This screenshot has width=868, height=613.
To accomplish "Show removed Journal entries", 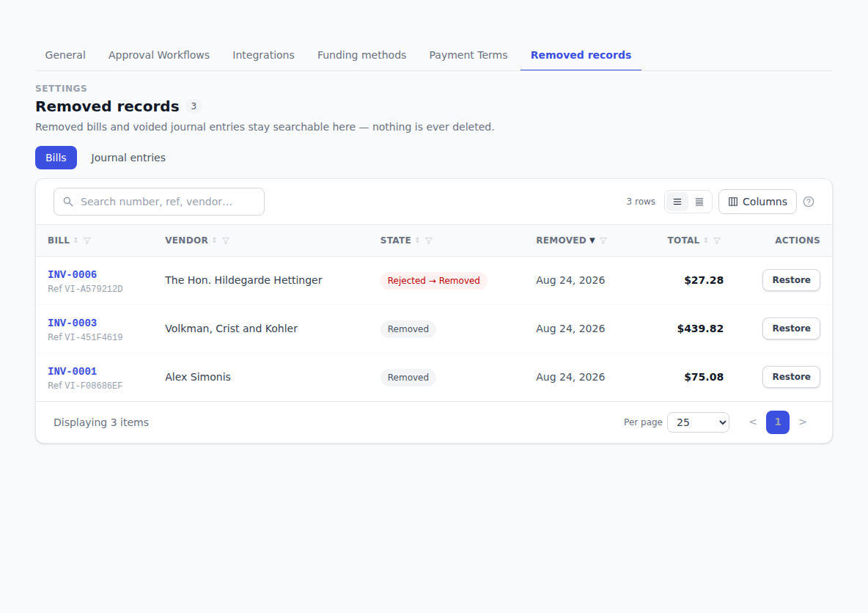I will [128, 158].
